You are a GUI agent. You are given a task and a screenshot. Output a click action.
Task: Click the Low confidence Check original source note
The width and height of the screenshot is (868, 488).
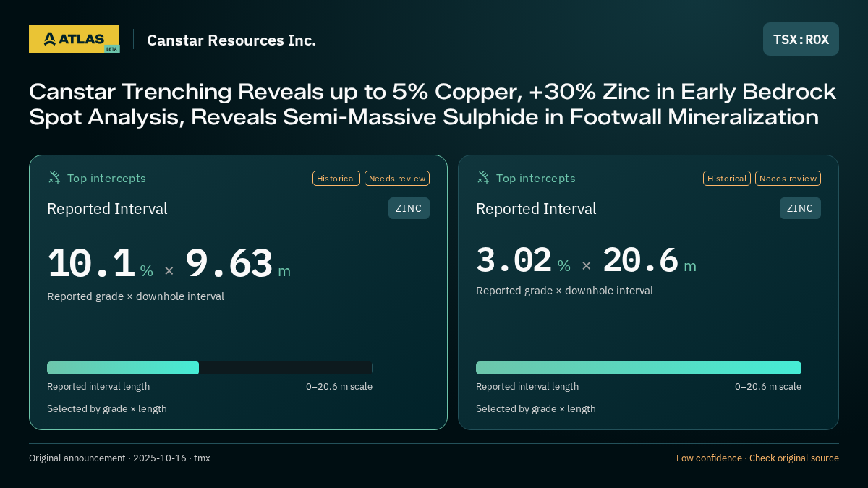tap(757, 458)
